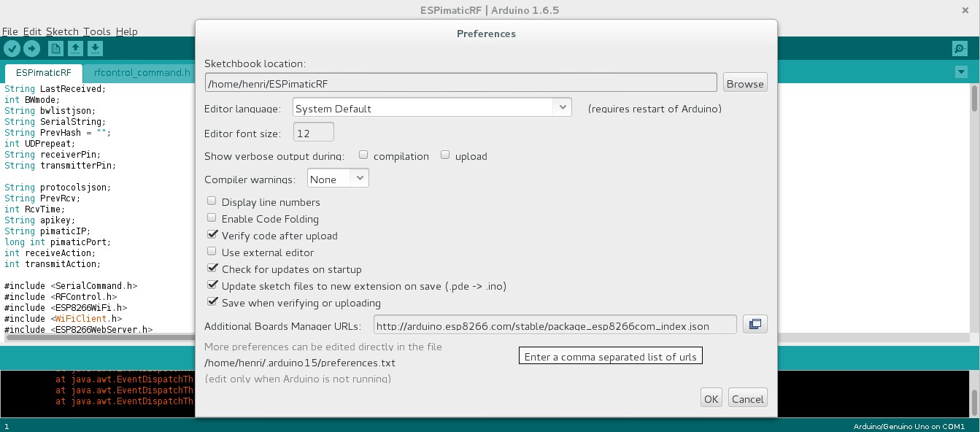
Task: Open the Compiler warnings dropdown
Action: point(338,178)
